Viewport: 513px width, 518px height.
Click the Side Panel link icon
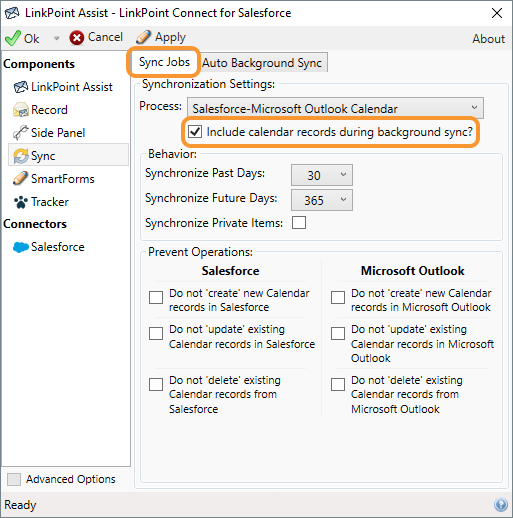(20, 133)
